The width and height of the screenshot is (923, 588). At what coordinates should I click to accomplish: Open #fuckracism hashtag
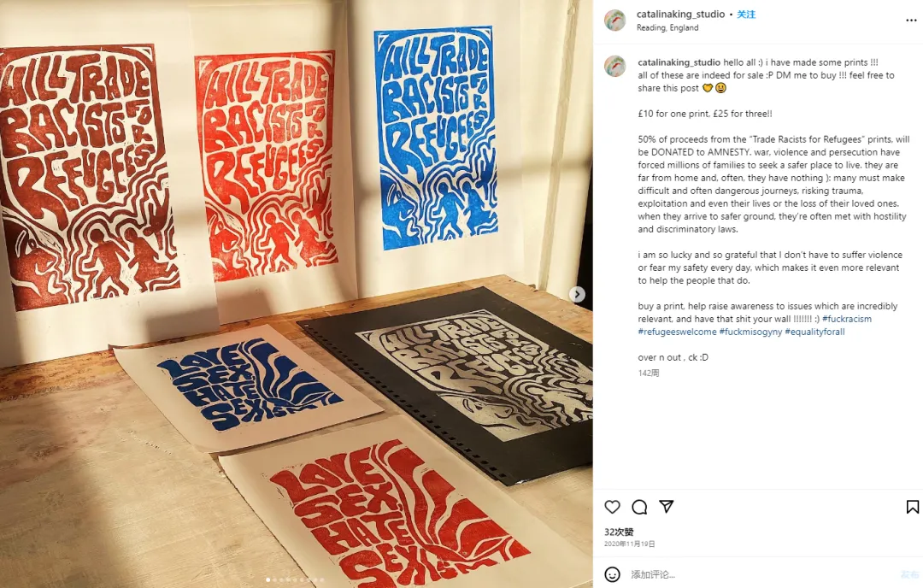[846, 319]
